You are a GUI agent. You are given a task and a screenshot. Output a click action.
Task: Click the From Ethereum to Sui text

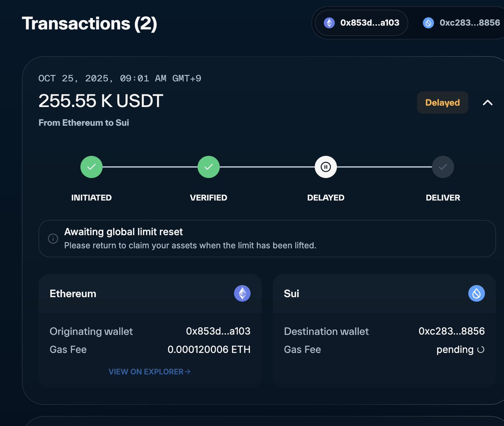pyautogui.click(x=84, y=123)
